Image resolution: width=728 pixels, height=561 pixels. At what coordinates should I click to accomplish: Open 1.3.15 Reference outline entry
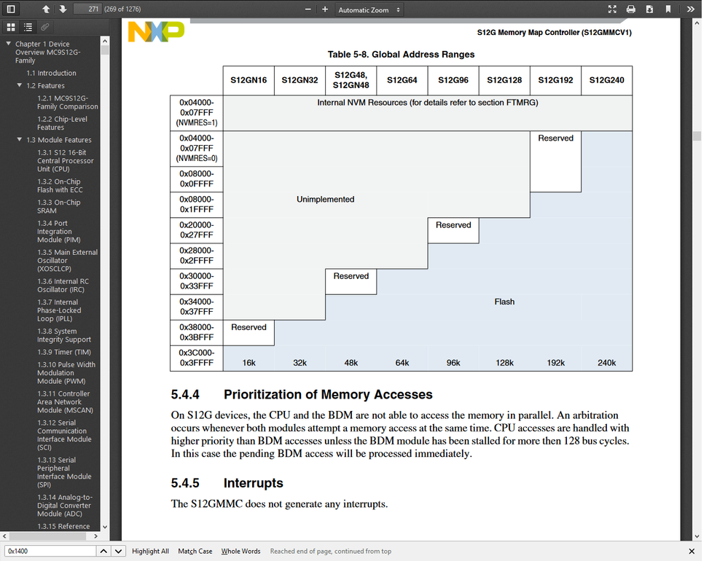pyautogui.click(x=63, y=526)
